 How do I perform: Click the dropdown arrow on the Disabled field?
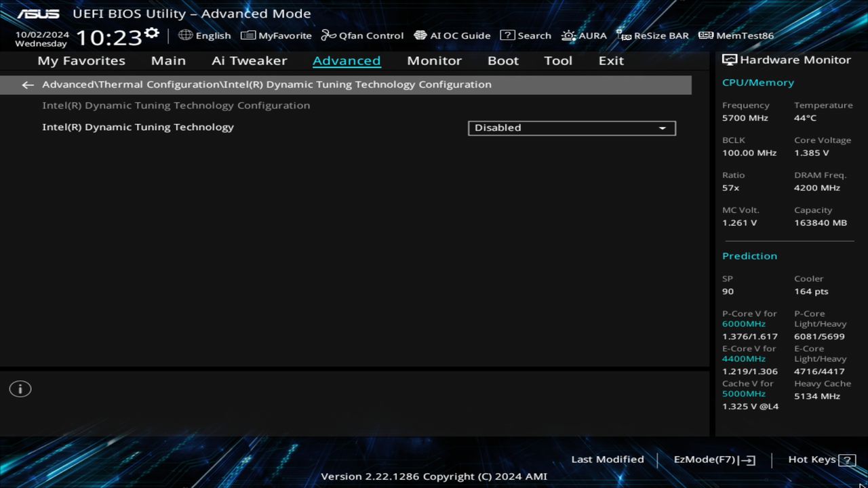(662, 128)
